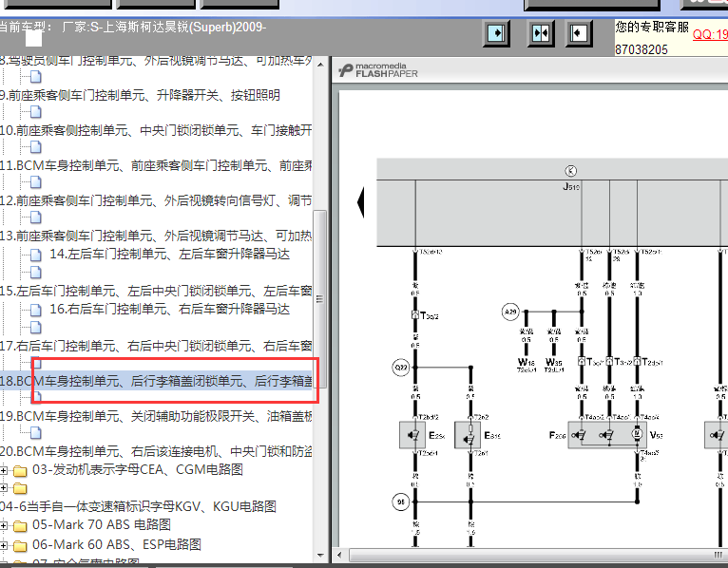Select item 18 后行李箱盖闭锁单元
The height and width of the screenshot is (568, 728).
pos(156,381)
